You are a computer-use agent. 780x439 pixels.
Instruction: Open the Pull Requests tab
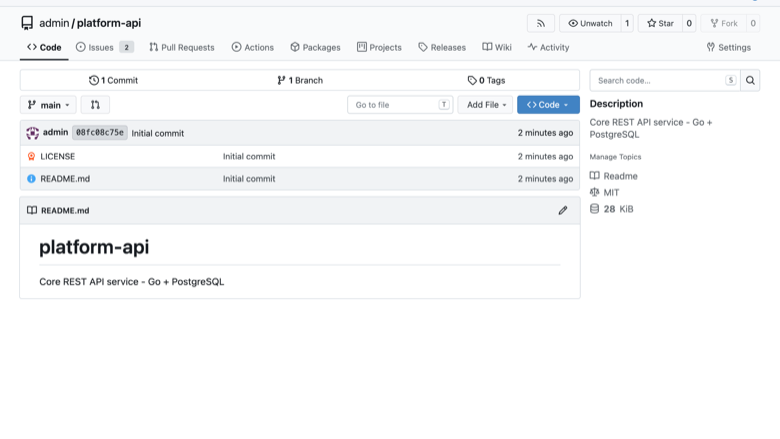[x=182, y=47]
